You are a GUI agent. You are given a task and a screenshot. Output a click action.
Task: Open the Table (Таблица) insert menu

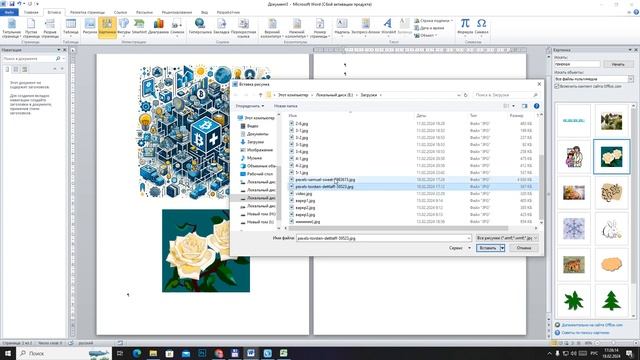[71, 27]
